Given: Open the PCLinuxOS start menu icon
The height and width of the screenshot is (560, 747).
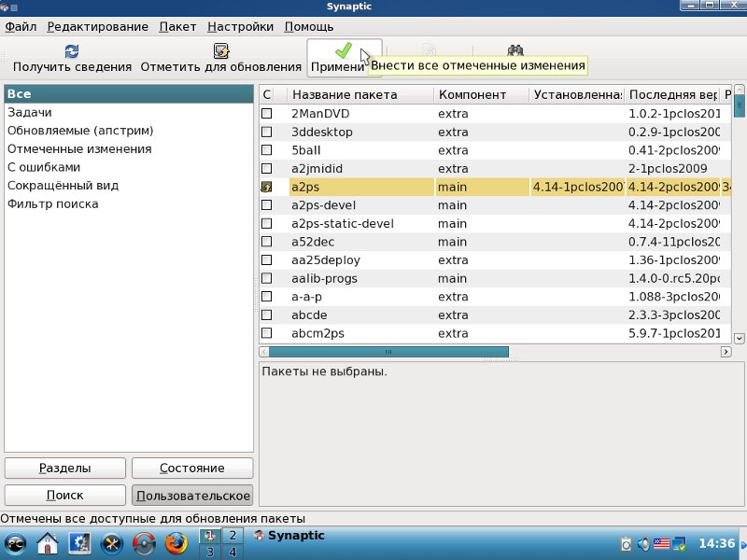Looking at the screenshot, I should pos(16,543).
